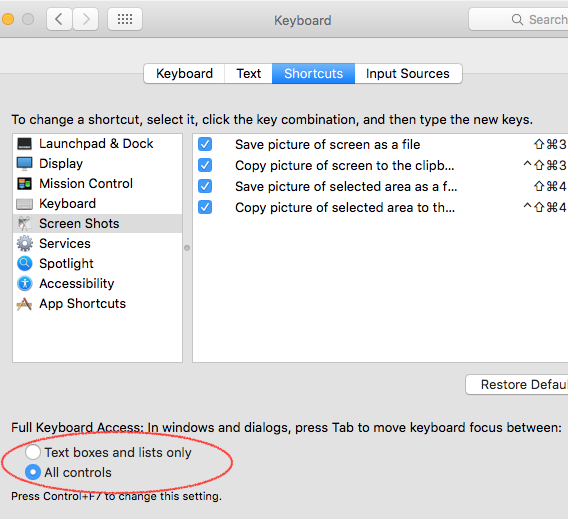Choose the Services gear icon
Screen dimensions: 568x519
[x=24, y=243]
